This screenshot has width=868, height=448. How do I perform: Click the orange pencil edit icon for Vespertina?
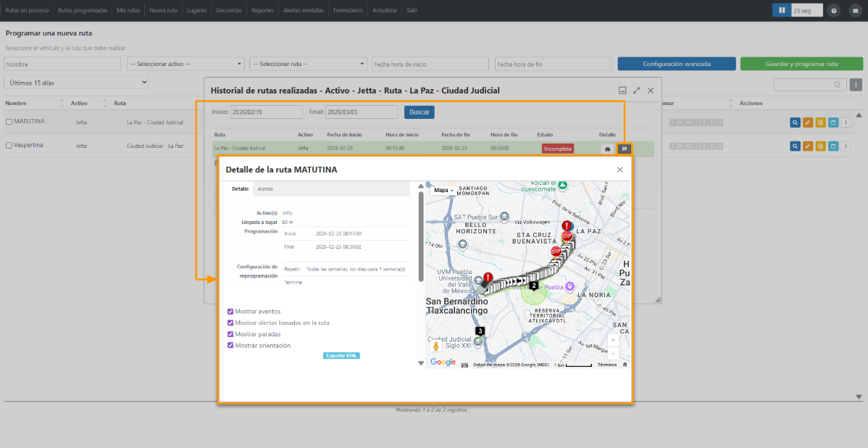coord(808,146)
